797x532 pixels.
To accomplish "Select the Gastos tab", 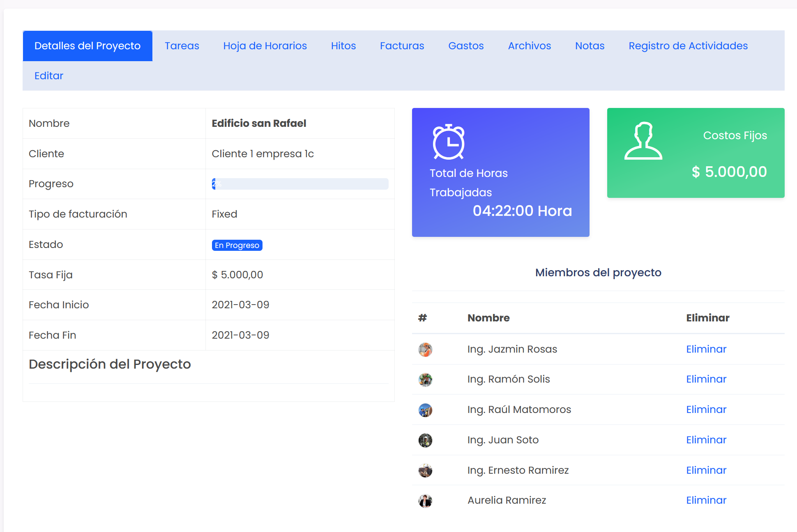I will pos(466,46).
